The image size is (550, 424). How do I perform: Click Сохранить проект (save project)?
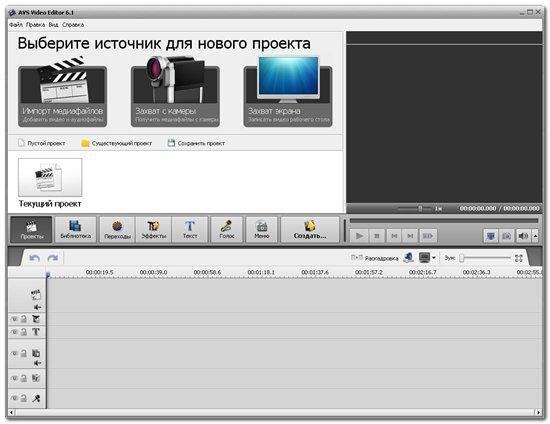tap(196, 143)
